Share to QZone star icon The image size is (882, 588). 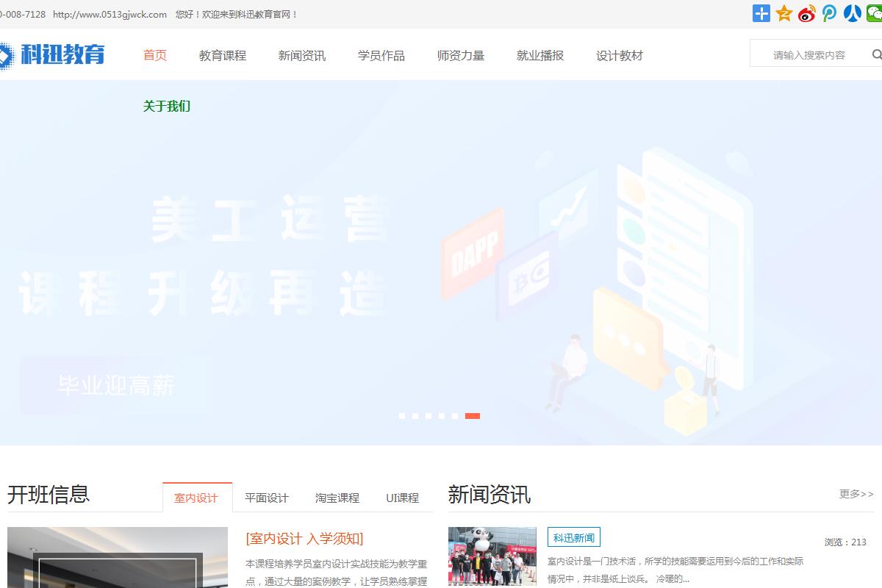(x=784, y=13)
